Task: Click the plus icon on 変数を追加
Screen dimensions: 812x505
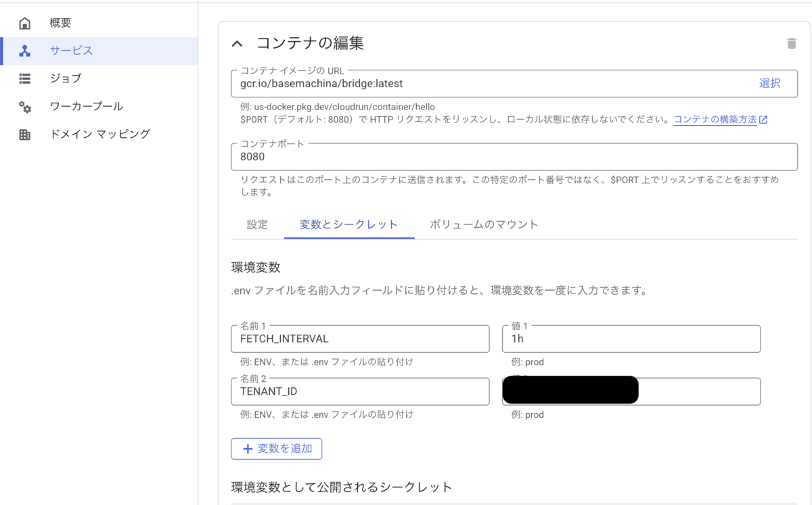Action: [248, 449]
